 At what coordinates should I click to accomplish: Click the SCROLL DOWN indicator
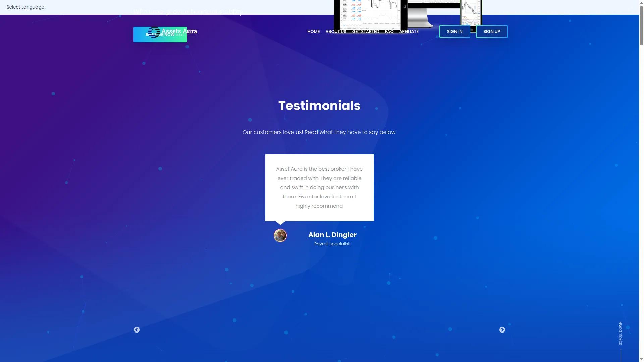[x=621, y=333]
